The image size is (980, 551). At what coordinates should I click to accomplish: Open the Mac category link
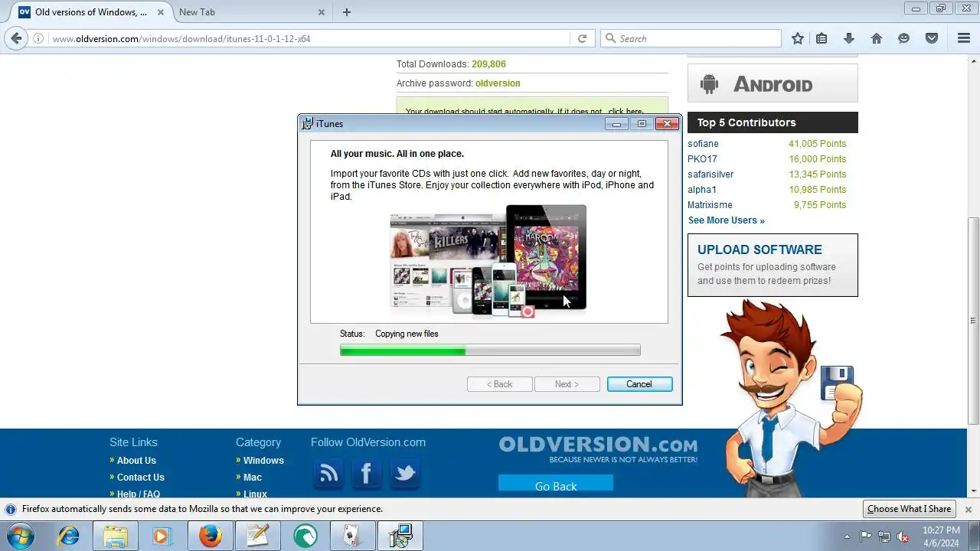tap(253, 478)
